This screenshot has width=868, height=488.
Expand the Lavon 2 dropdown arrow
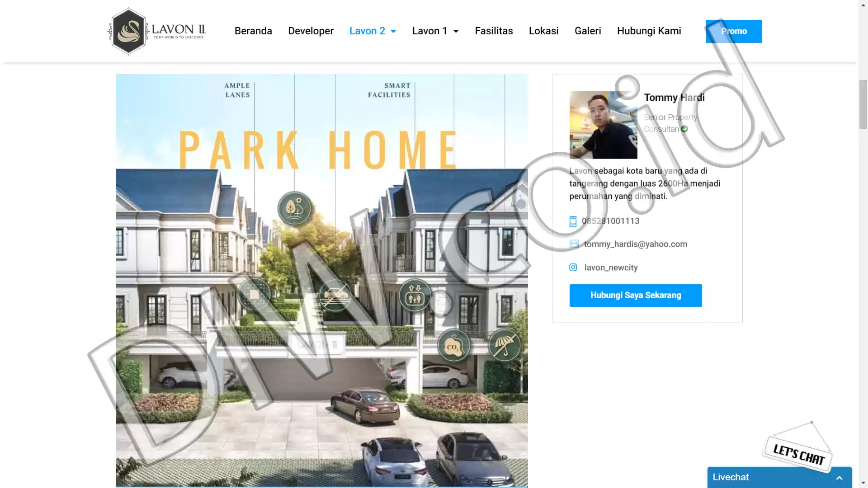pos(393,31)
